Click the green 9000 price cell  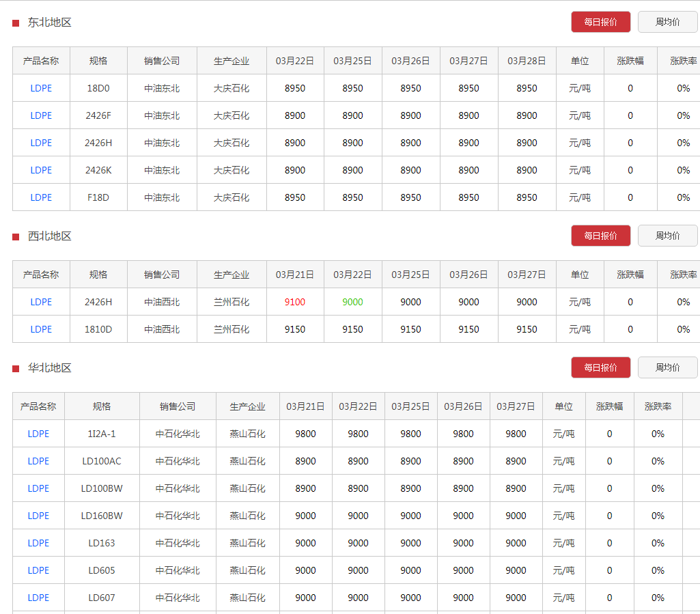pyautogui.click(x=352, y=302)
